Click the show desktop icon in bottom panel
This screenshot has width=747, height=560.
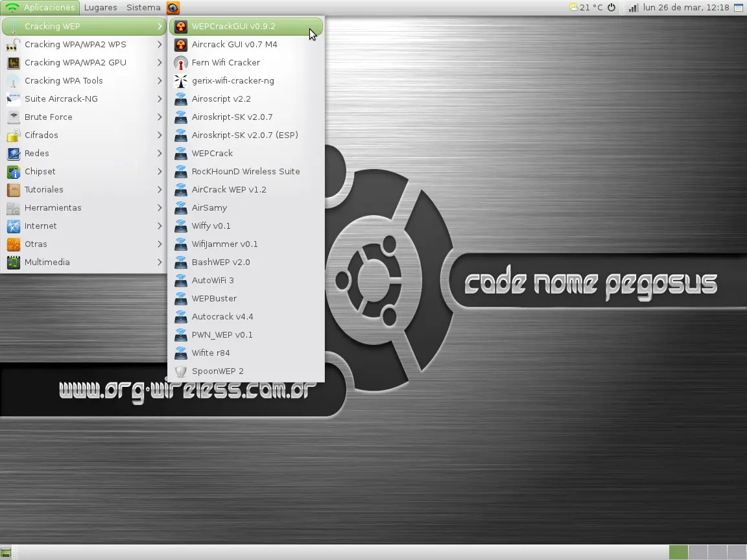(x=6, y=552)
